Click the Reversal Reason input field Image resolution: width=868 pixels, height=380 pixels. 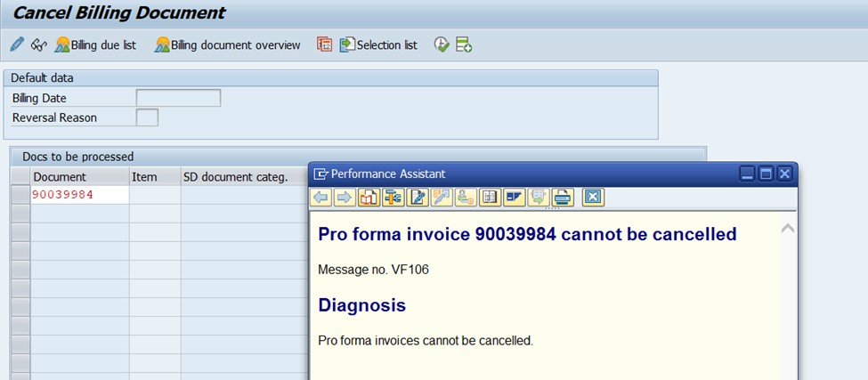coord(147,117)
